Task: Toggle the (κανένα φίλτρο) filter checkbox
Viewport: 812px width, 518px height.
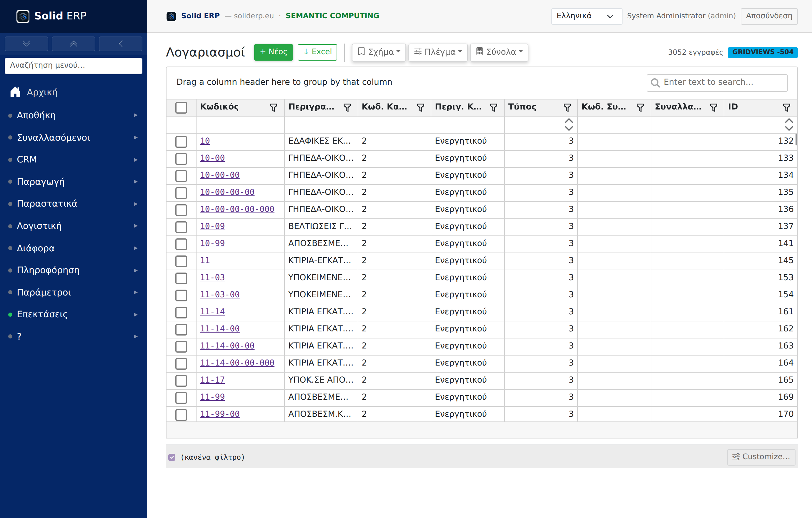Action: [x=172, y=457]
